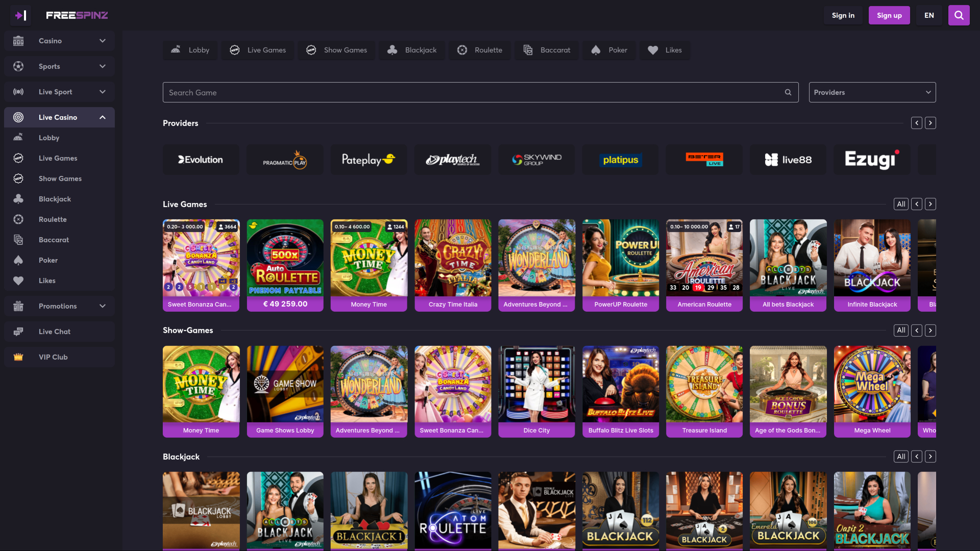The height and width of the screenshot is (551, 980).
Task: Open Likes using the heart icon
Action: 18,280
